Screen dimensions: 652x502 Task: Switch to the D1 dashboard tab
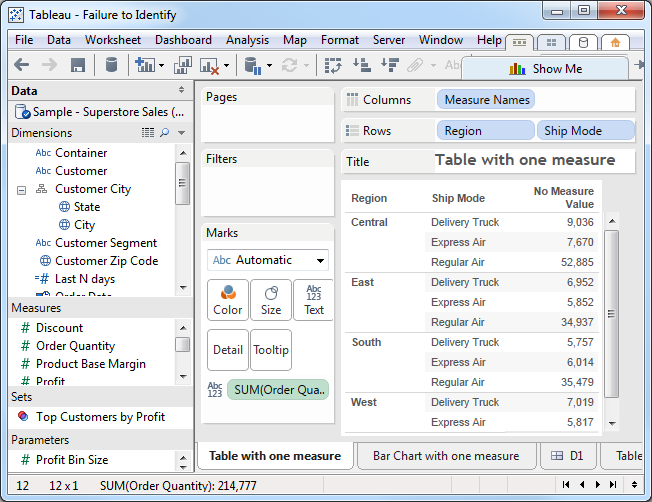click(x=568, y=456)
